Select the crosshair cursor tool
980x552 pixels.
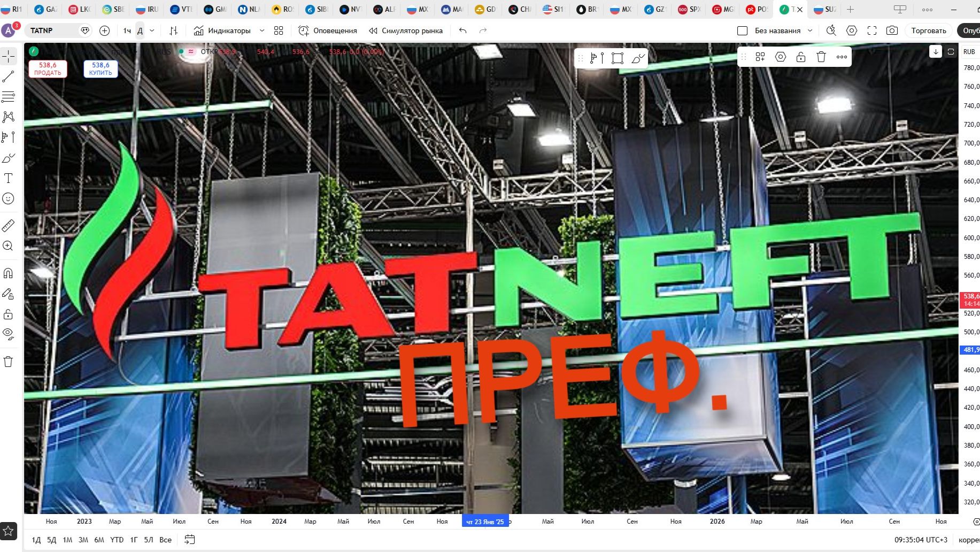[x=9, y=56]
